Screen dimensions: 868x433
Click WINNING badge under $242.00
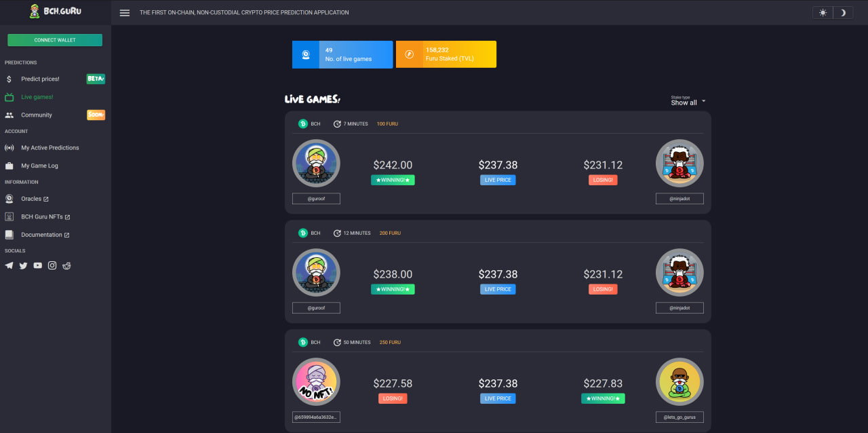click(x=393, y=180)
